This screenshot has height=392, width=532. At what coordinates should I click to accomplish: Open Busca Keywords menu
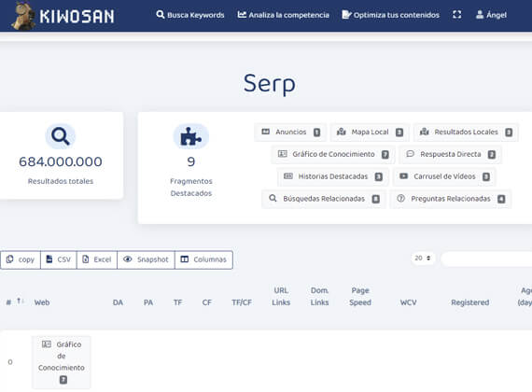[x=190, y=15]
